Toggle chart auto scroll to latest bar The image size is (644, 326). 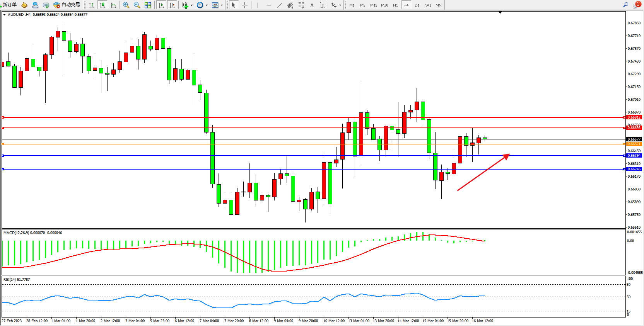pos(161,5)
